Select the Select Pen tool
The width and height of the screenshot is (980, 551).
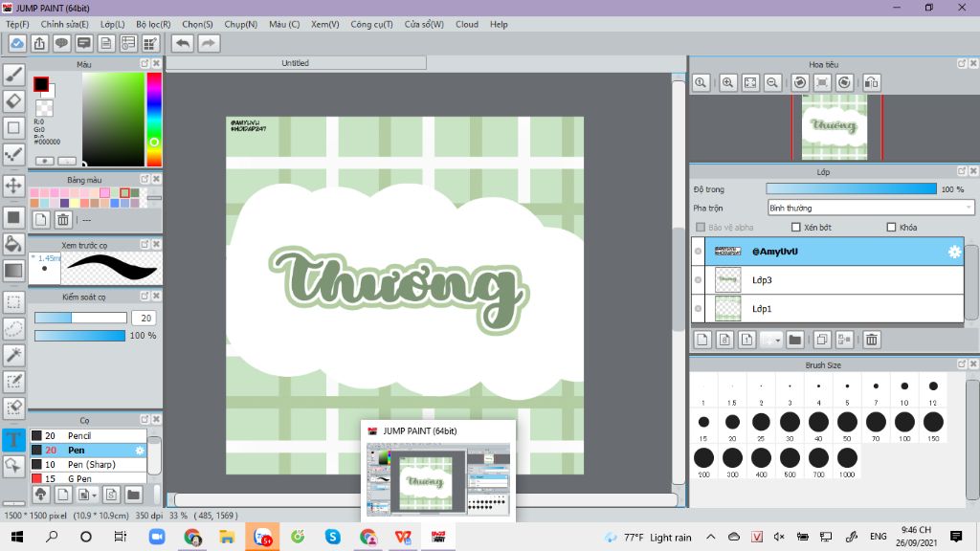pos(13,381)
